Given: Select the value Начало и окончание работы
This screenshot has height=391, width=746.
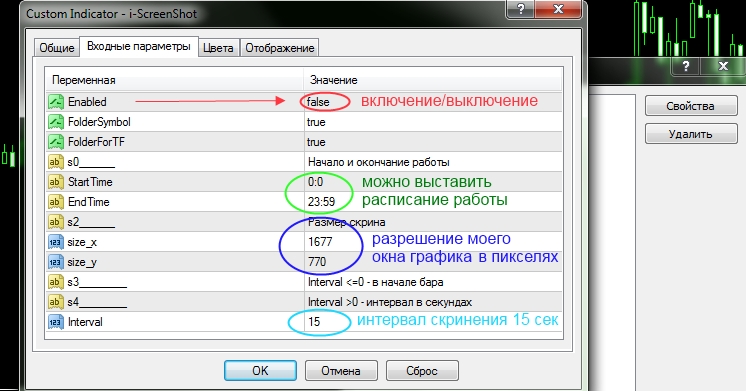Looking at the screenshot, I should [379, 162].
